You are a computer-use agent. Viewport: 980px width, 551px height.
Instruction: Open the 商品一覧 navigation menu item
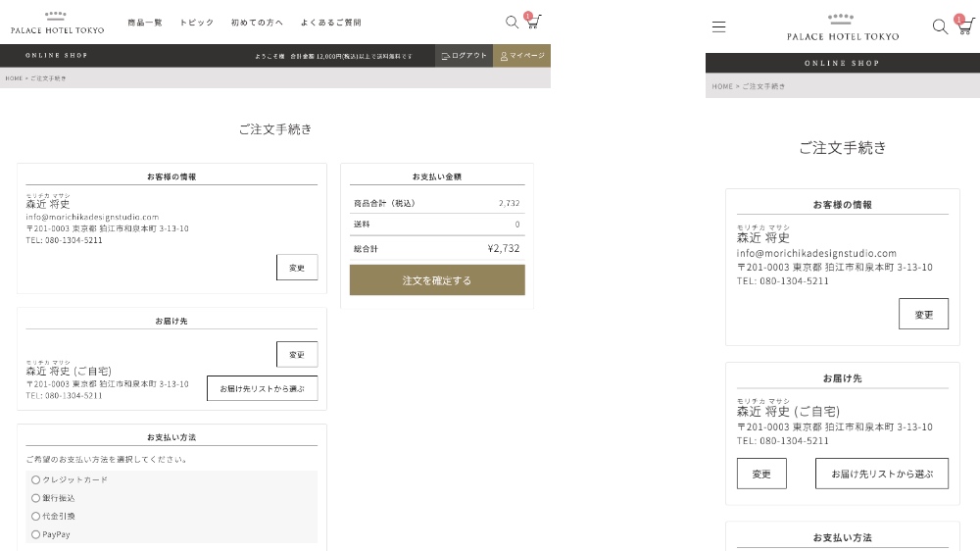[x=145, y=23]
